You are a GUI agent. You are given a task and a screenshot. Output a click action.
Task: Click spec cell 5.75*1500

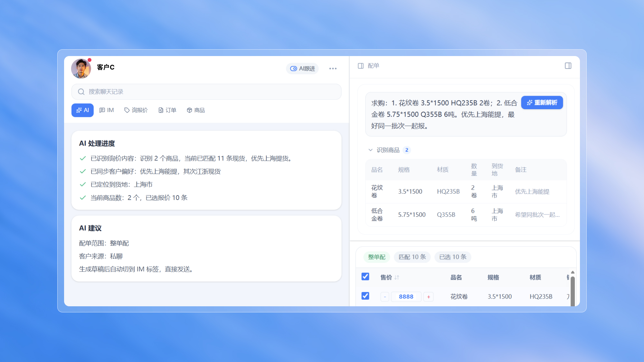412,215
